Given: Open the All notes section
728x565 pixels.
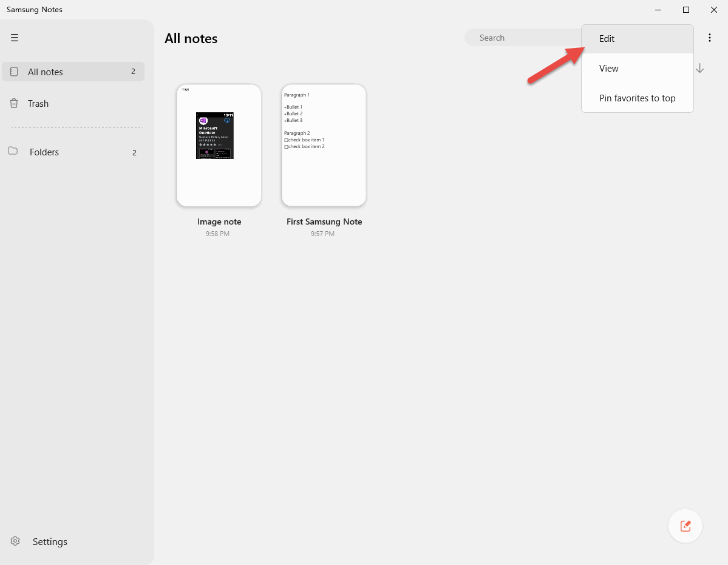Looking at the screenshot, I should (x=73, y=72).
